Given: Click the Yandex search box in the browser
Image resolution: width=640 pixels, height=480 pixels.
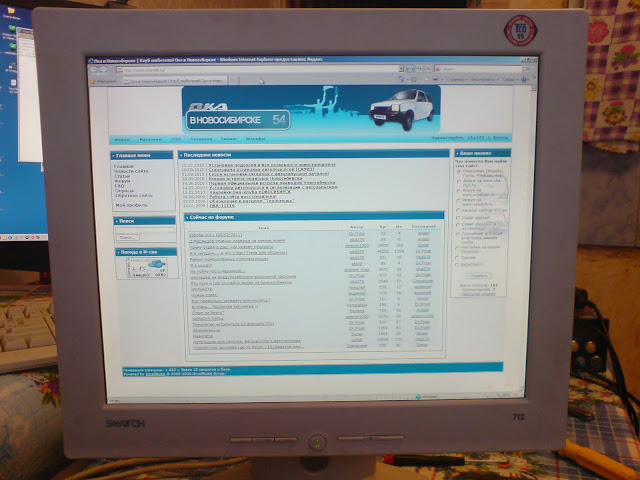Looking at the screenshot, I should (x=478, y=69).
